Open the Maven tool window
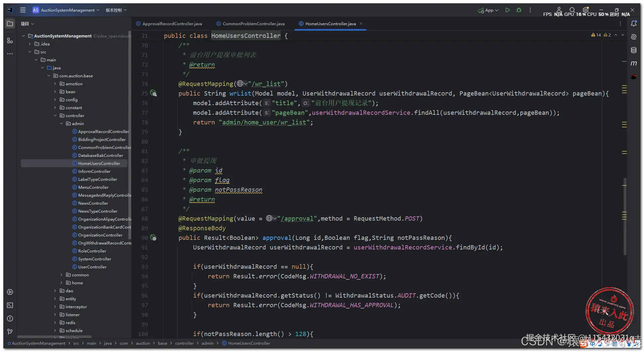 634,63
